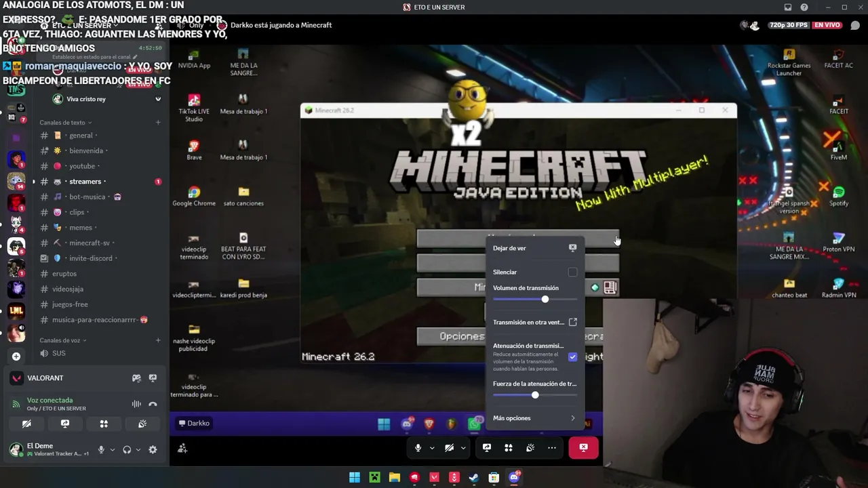This screenshot has width=868, height=488.
Task: Add a channel to Canales de voz
Action: coord(158,340)
